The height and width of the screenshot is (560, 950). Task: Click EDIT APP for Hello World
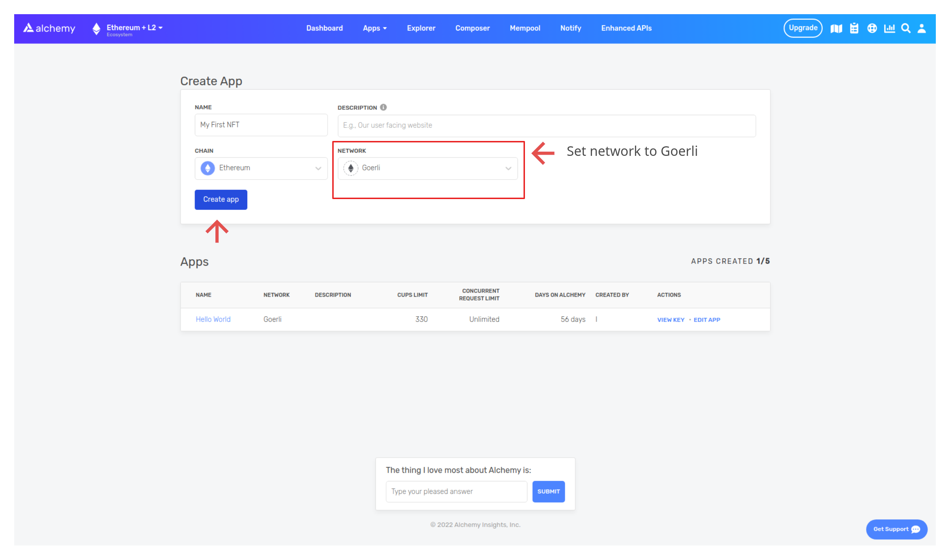[x=707, y=319]
